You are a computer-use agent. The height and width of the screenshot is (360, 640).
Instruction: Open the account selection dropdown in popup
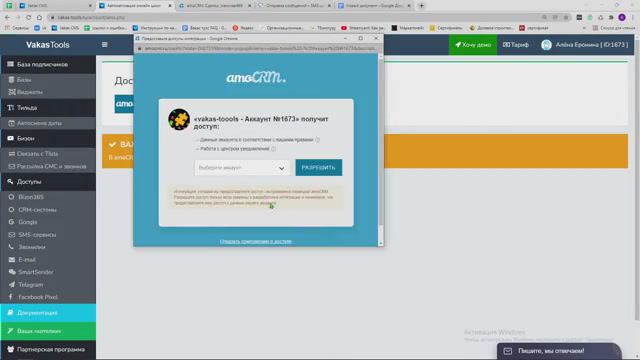[242, 168]
